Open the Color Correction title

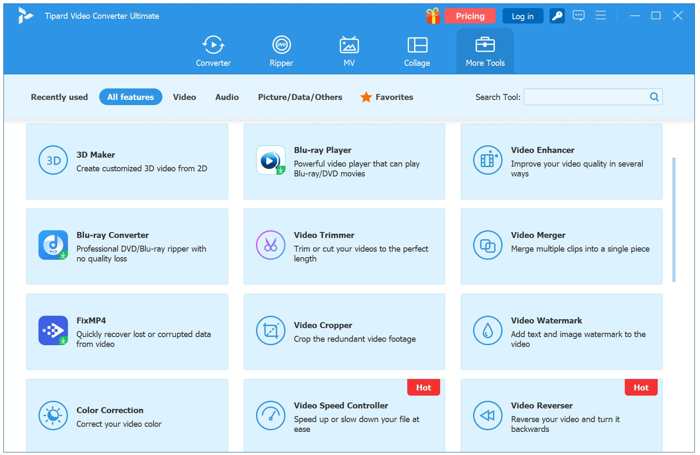coord(110,410)
